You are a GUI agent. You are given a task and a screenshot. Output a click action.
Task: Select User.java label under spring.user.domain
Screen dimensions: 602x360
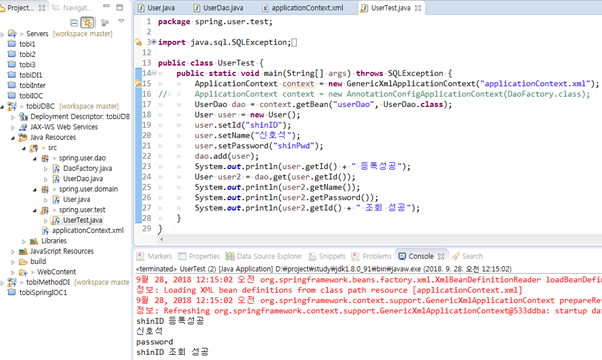[x=77, y=200]
